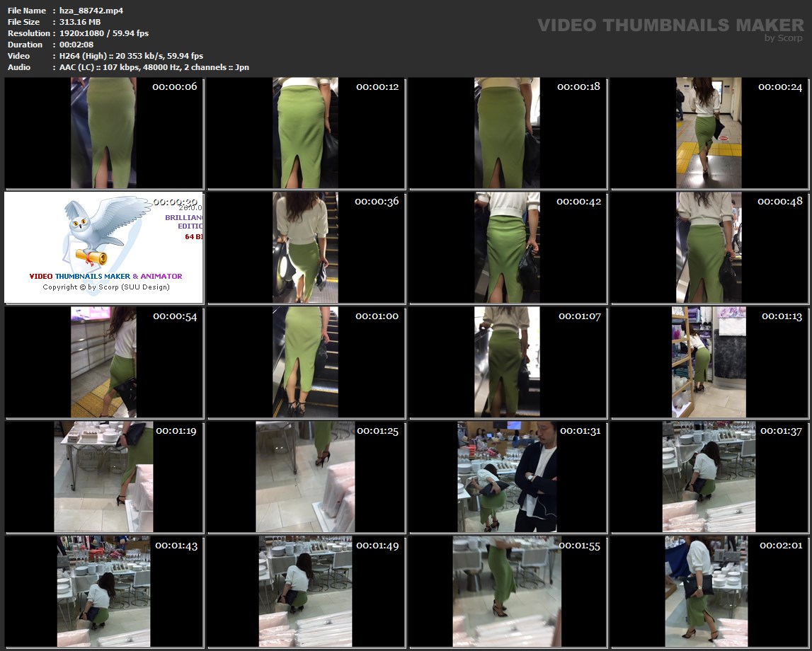Screen dimensions: 812x651
Task: Click the last thumbnail at 00:02:01
Action: (x=709, y=592)
